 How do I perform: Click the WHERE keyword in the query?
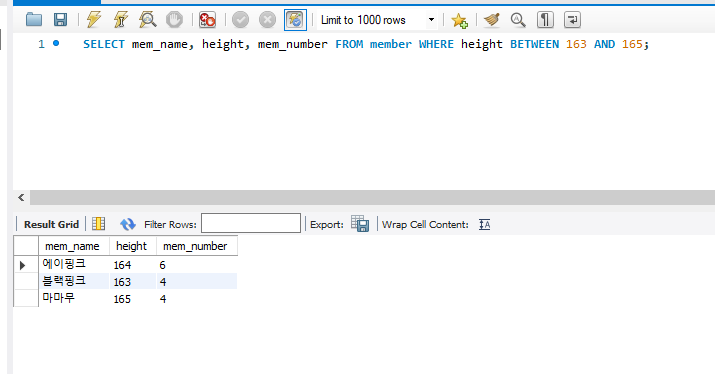point(436,44)
